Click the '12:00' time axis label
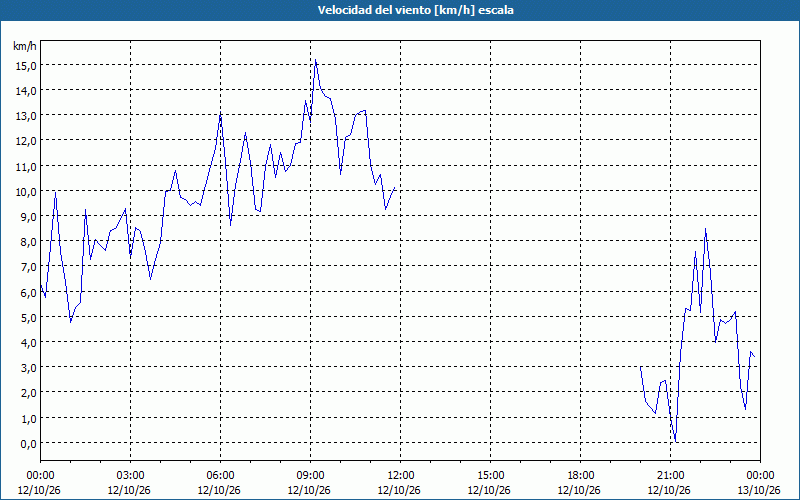 coord(400,476)
